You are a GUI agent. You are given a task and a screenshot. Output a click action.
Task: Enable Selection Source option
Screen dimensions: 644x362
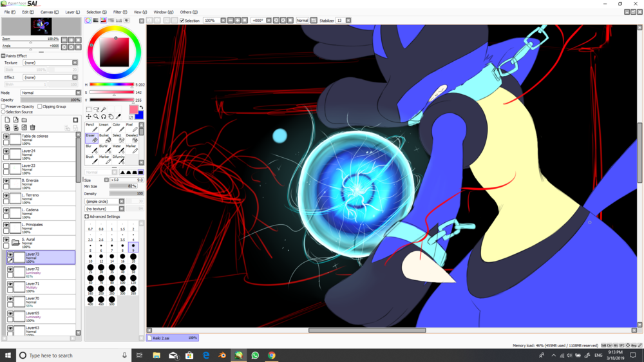3,112
